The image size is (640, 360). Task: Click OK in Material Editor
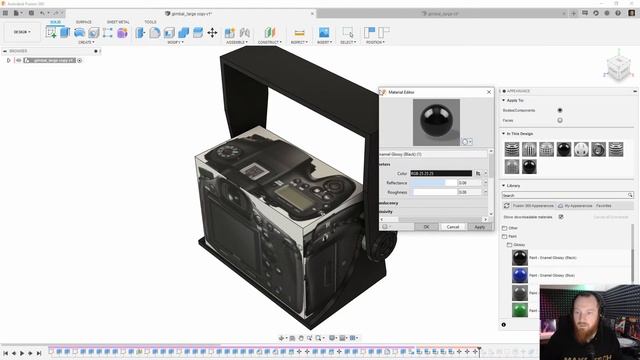pyautogui.click(x=426, y=227)
